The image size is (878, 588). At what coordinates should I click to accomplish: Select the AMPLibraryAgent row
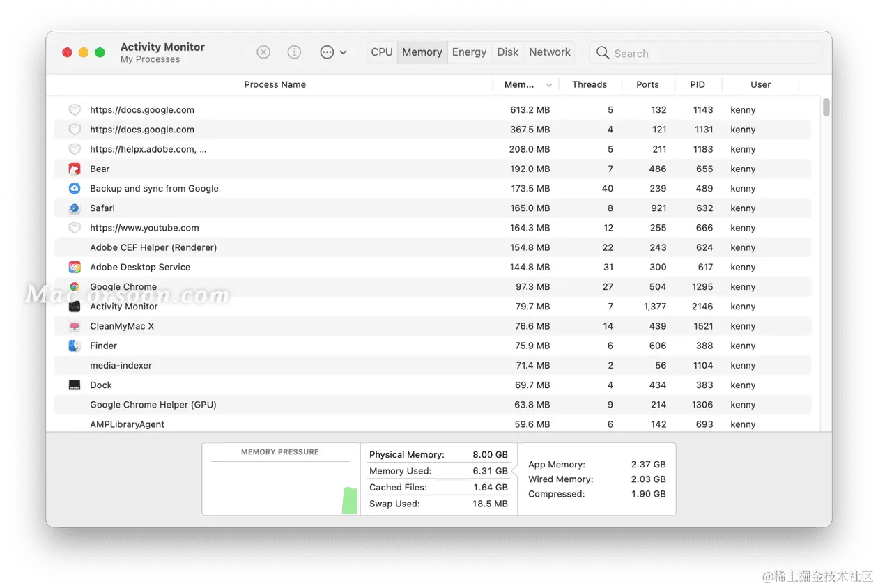tap(433, 424)
